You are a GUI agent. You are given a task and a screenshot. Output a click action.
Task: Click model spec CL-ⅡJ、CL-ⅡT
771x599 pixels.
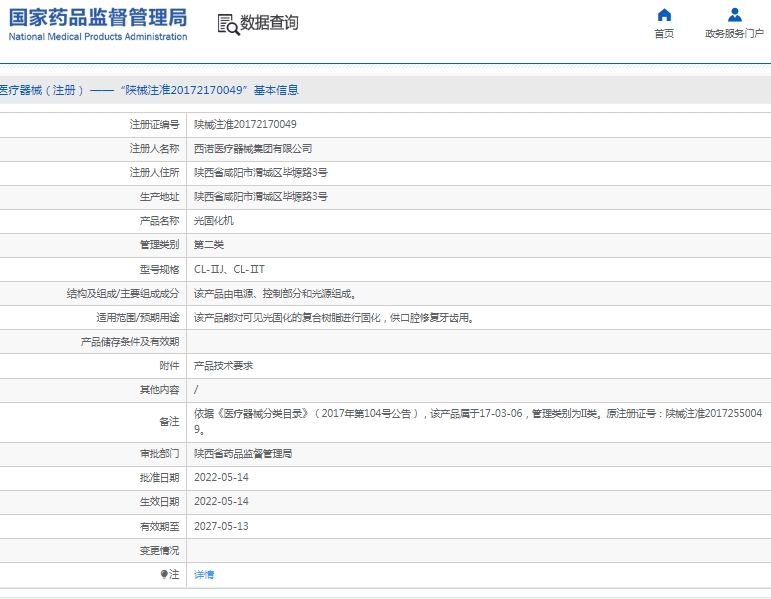click(x=229, y=270)
